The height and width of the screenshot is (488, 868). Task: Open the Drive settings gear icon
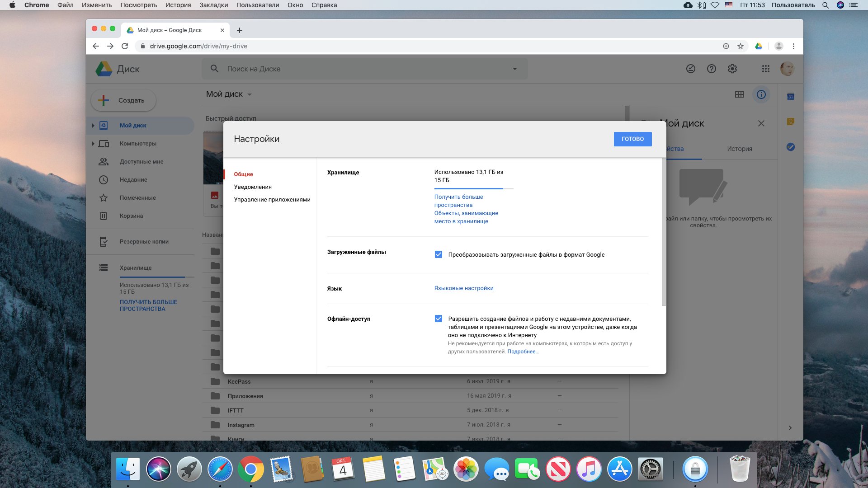[732, 69]
